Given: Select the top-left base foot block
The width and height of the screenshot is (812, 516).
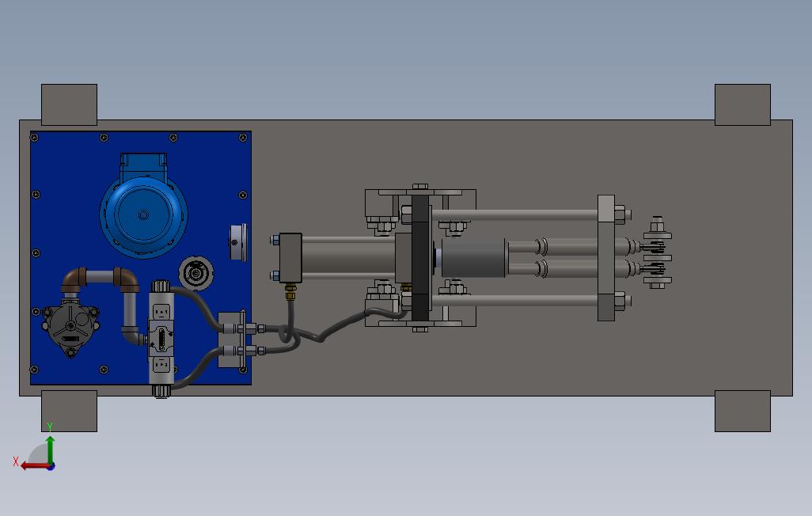Looking at the screenshot, I should pos(69,104).
